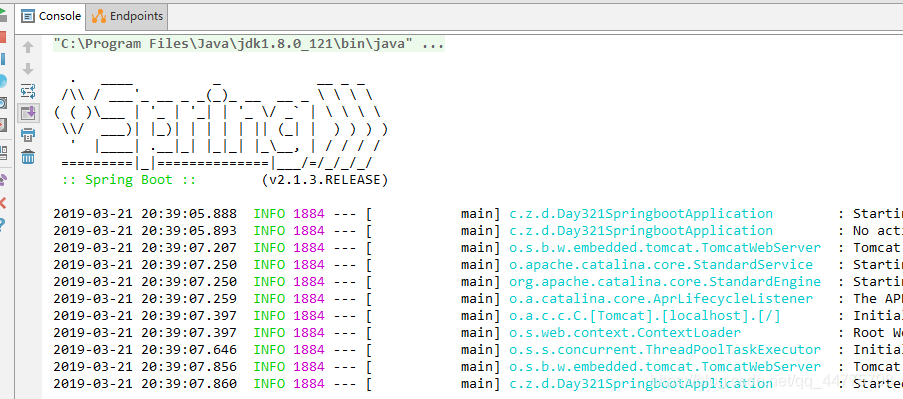
Task: Click 'o.s.web.context.ContextLoader' logger name
Action: point(625,333)
